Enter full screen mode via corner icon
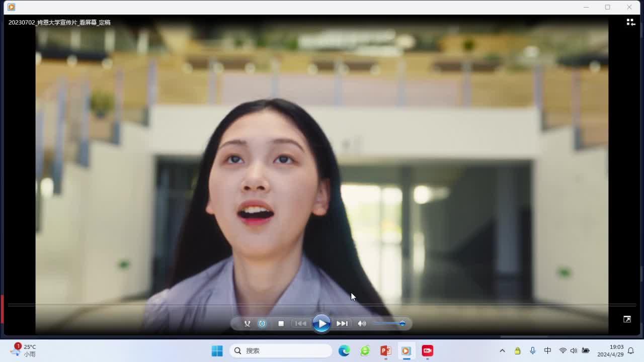Screen dimensions: 644x362 click(x=627, y=319)
